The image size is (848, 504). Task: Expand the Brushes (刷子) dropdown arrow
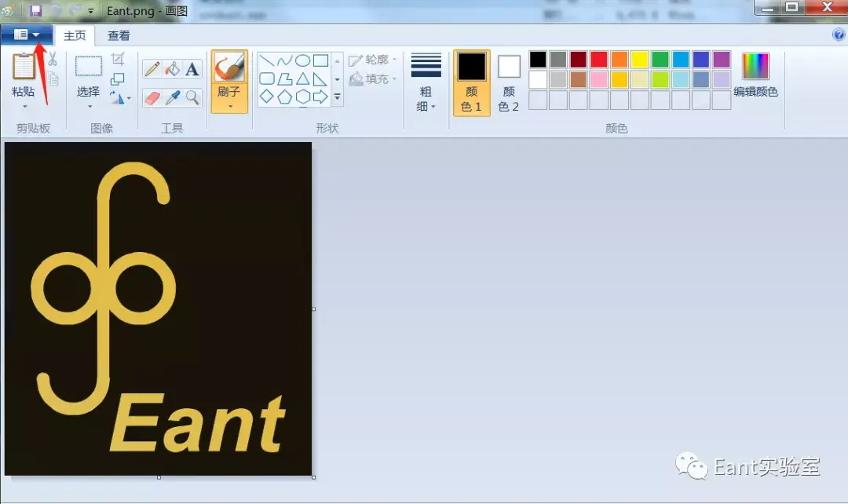230,107
